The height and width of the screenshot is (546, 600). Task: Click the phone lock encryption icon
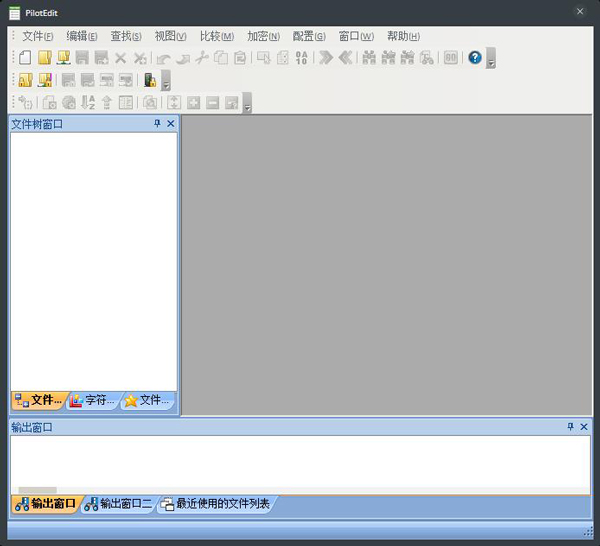150,80
